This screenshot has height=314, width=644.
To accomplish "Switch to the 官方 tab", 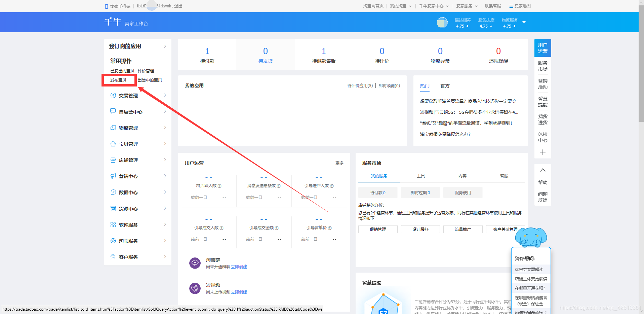I will (445, 86).
